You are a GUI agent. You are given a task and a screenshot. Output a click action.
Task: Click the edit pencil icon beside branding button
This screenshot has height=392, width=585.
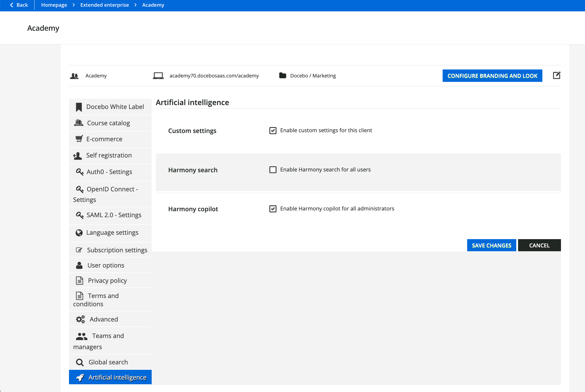[556, 75]
